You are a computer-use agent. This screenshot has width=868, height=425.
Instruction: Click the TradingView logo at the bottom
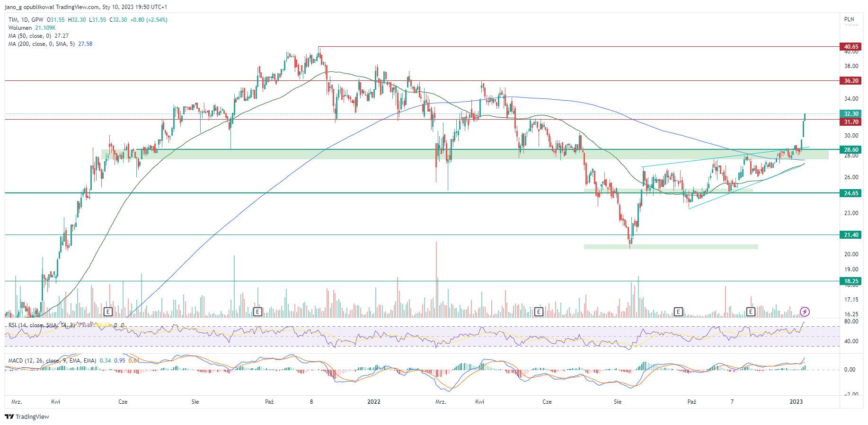point(27,416)
